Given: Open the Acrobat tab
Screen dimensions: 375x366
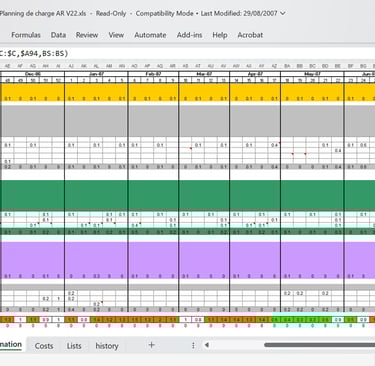Looking at the screenshot, I should pyautogui.click(x=250, y=35).
